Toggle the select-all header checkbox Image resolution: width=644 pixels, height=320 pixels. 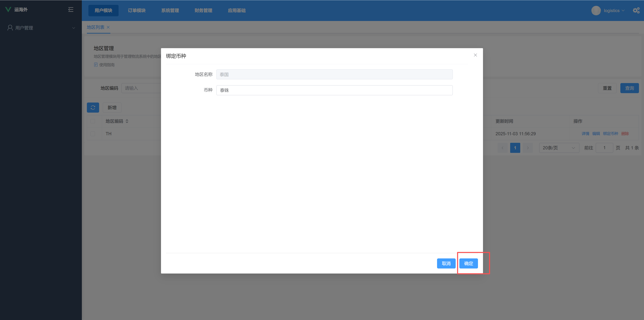[x=93, y=121]
